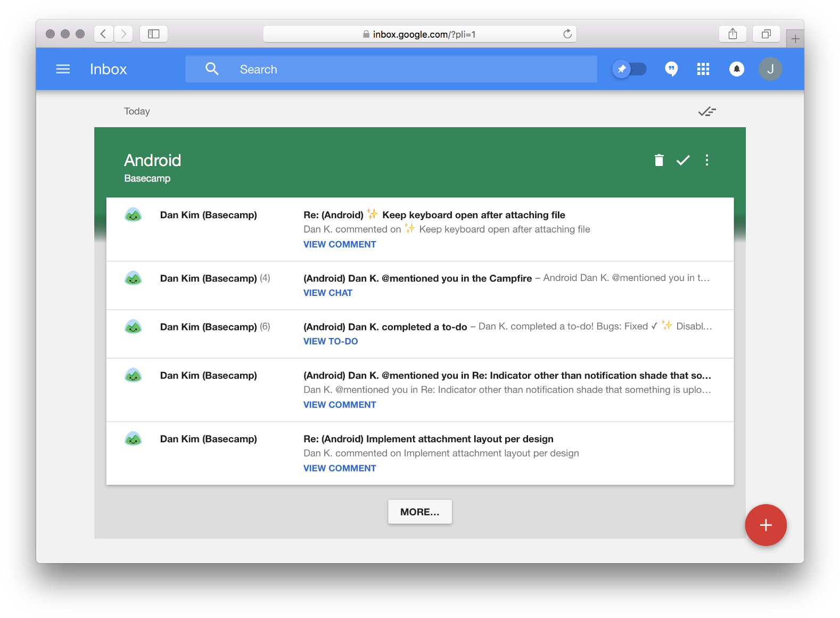This screenshot has width=840, height=618.
Task: Click VIEW TO-DO link
Action: (x=331, y=341)
